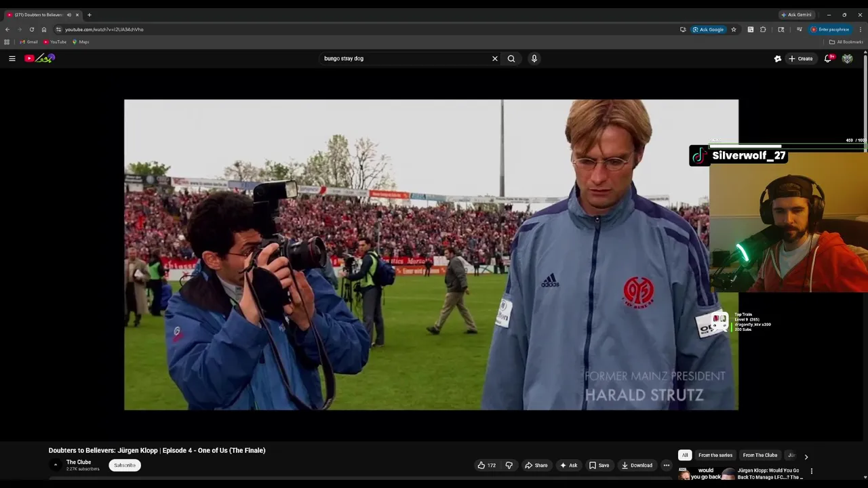The height and width of the screenshot is (488, 868).
Task: Click the save icon extension in toolbar
Action: click(751, 29)
